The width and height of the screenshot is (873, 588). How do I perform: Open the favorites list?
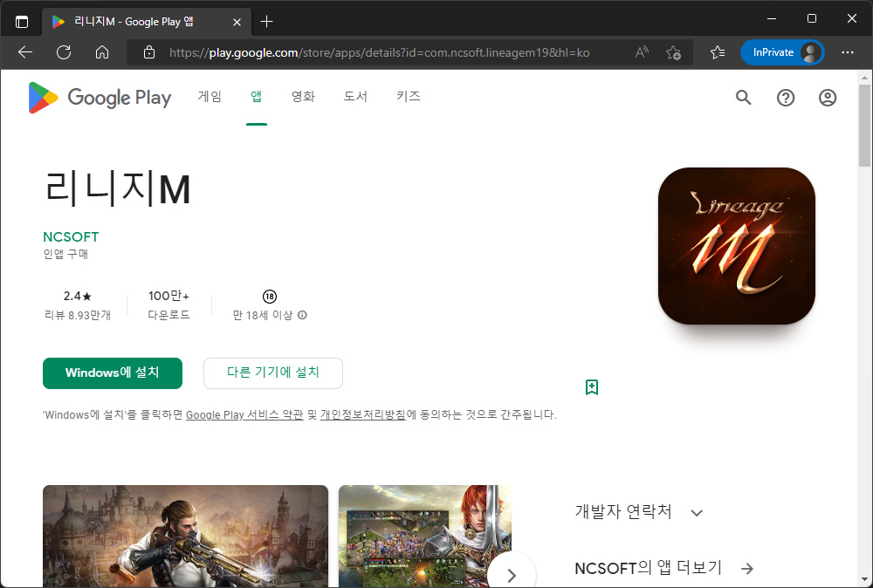pos(718,52)
